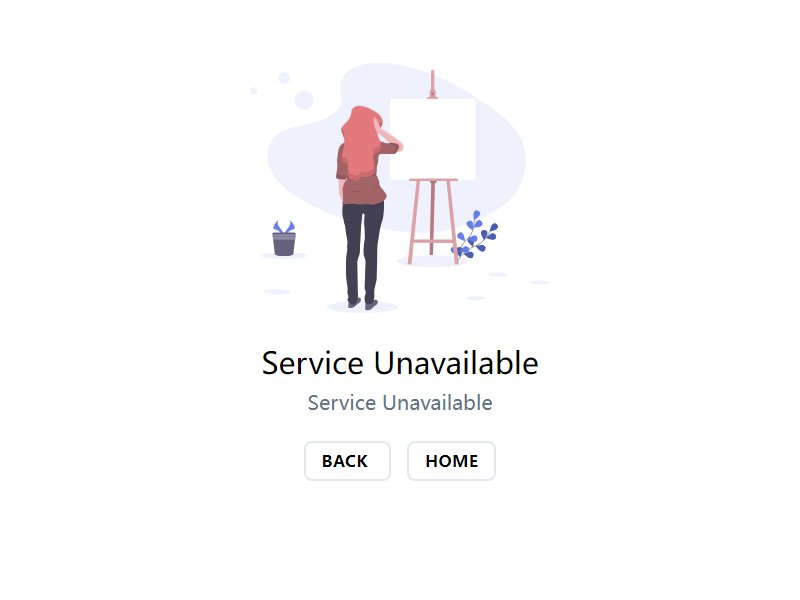This screenshot has width=800, height=600.
Task: Click the tiniest bubble at far left
Action: click(254, 91)
